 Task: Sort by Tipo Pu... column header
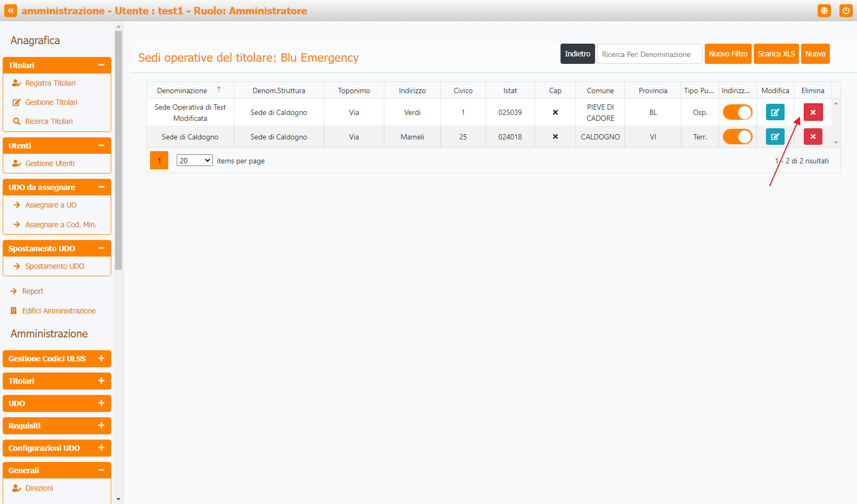point(699,90)
